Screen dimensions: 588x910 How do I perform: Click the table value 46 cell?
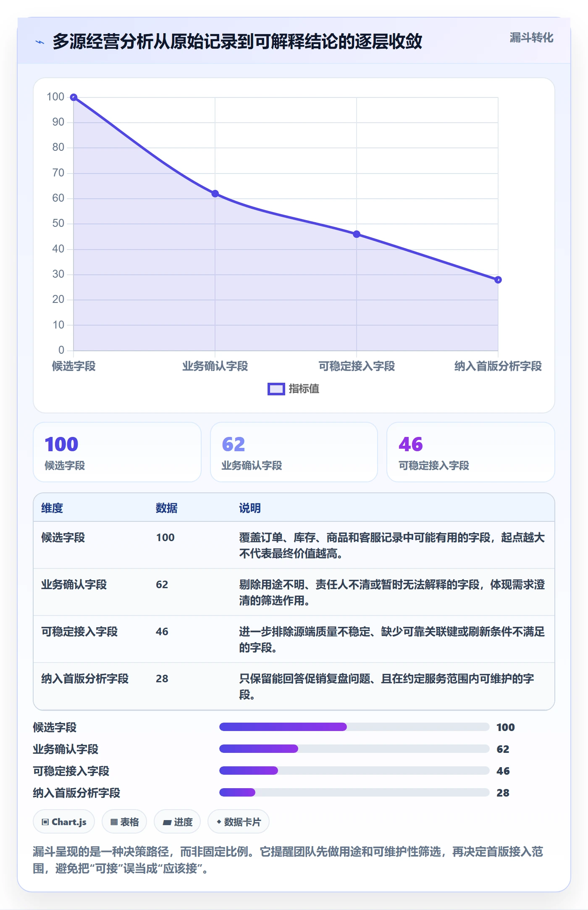pyautogui.click(x=162, y=631)
